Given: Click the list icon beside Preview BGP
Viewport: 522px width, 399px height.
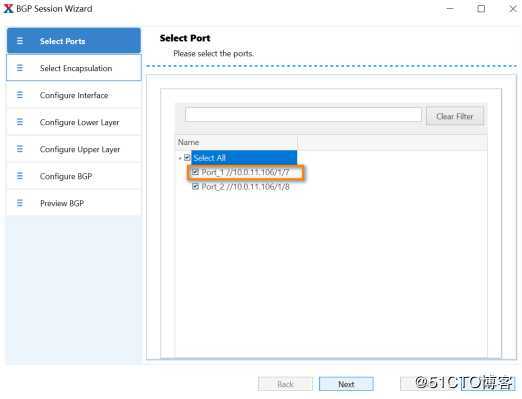Looking at the screenshot, I should point(20,203).
